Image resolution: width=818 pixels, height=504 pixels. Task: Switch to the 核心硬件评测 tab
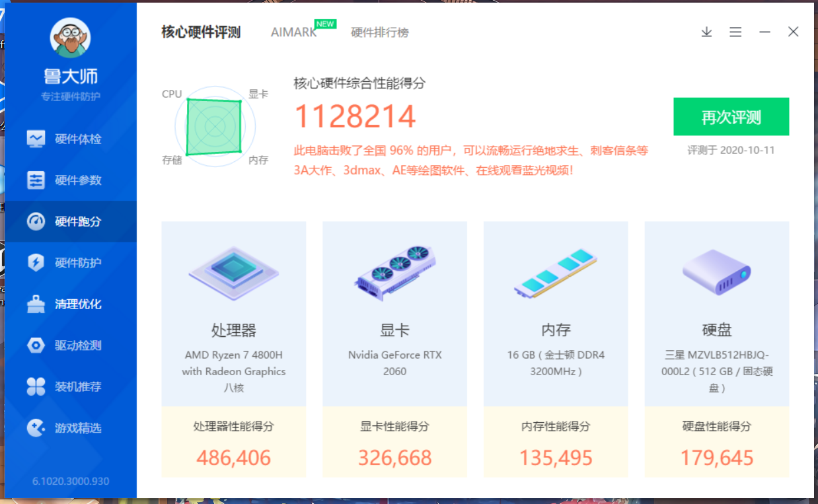pyautogui.click(x=201, y=32)
